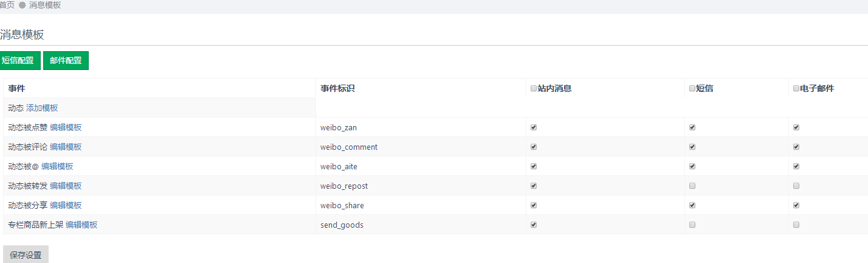Edit template for 动态被分享
This screenshot has width=868, height=263.
coord(66,205)
